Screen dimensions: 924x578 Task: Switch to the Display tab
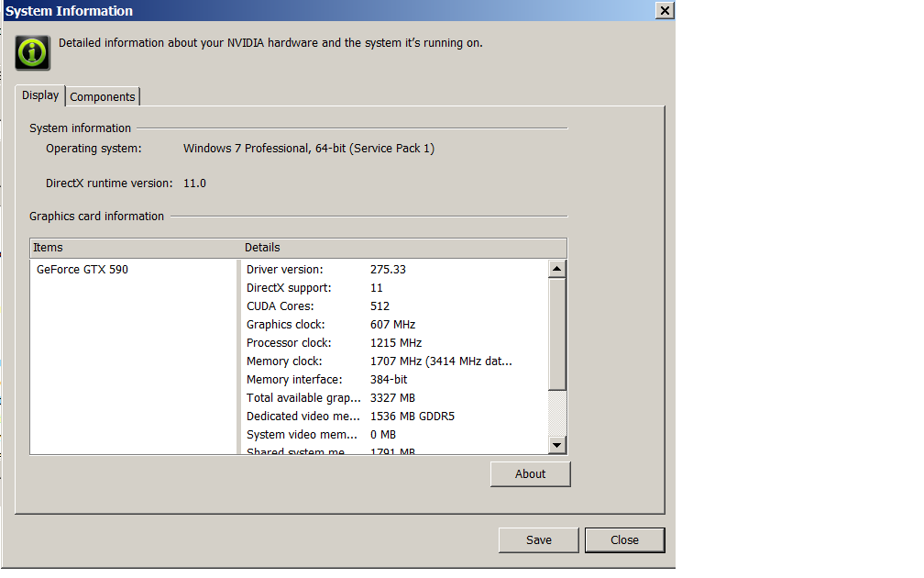[40, 95]
